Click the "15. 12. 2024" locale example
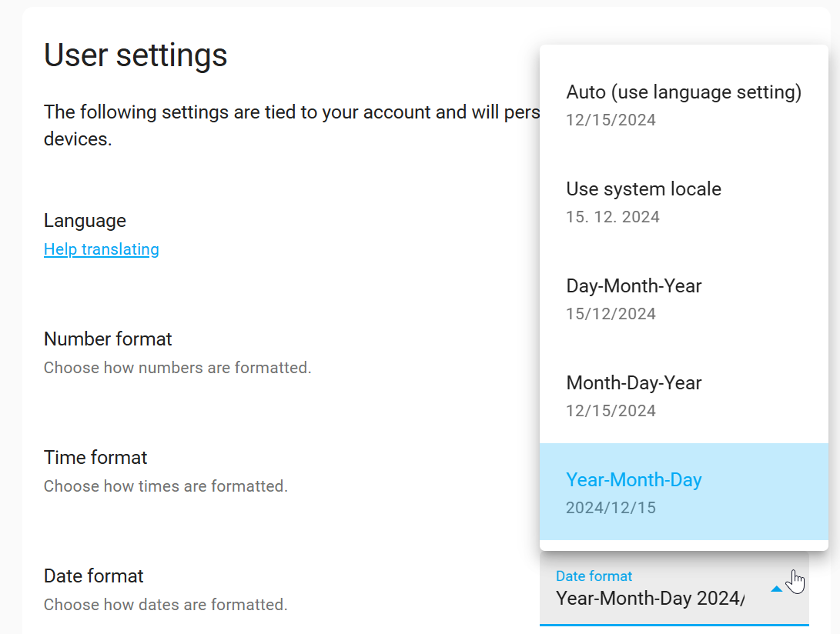This screenshot has height=634, width=840. [612, 216]
